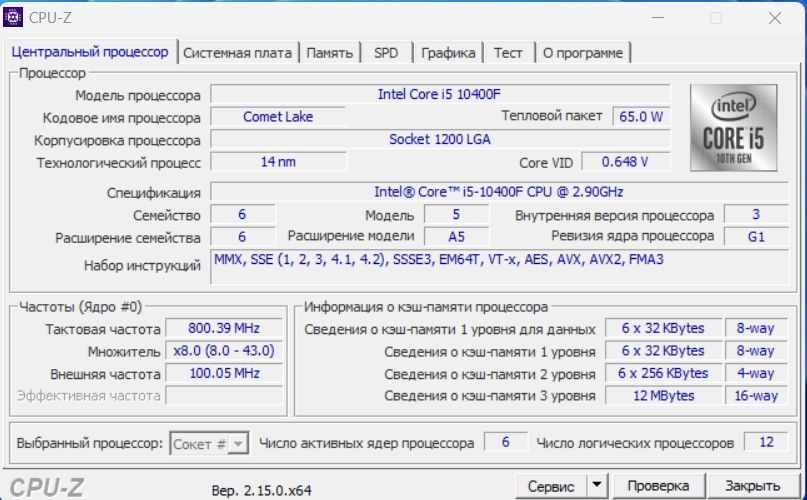
Task: Click the 12 MBytes L3 cache value
Action: click(x=663, y=395)
